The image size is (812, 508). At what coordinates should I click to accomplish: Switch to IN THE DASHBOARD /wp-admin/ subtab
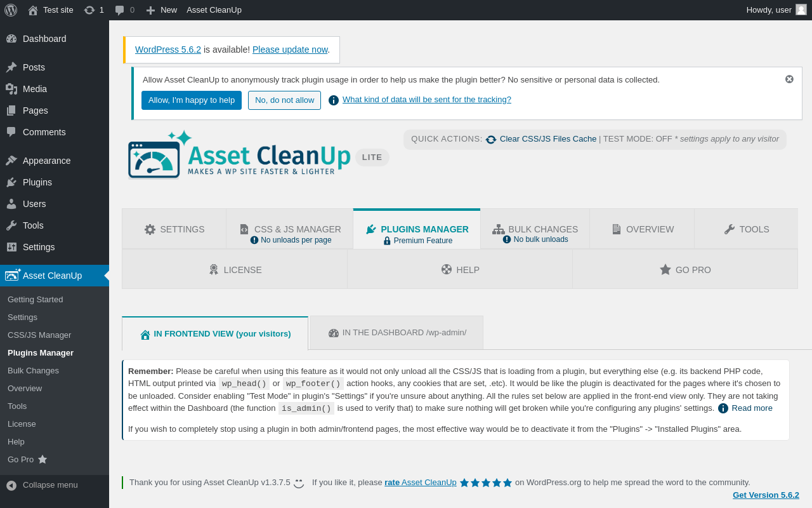coord(396,333)
